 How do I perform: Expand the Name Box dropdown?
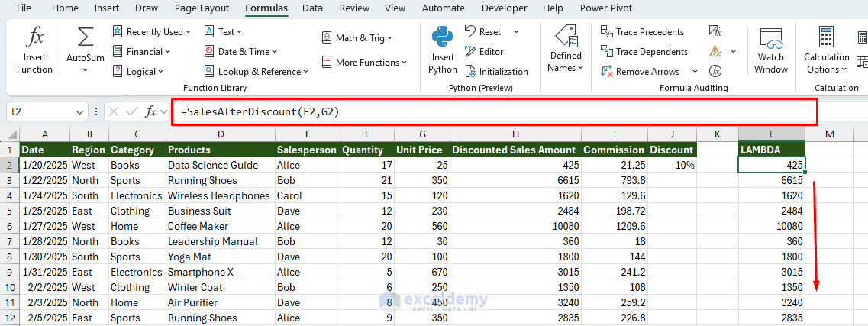tap(80, 111)
